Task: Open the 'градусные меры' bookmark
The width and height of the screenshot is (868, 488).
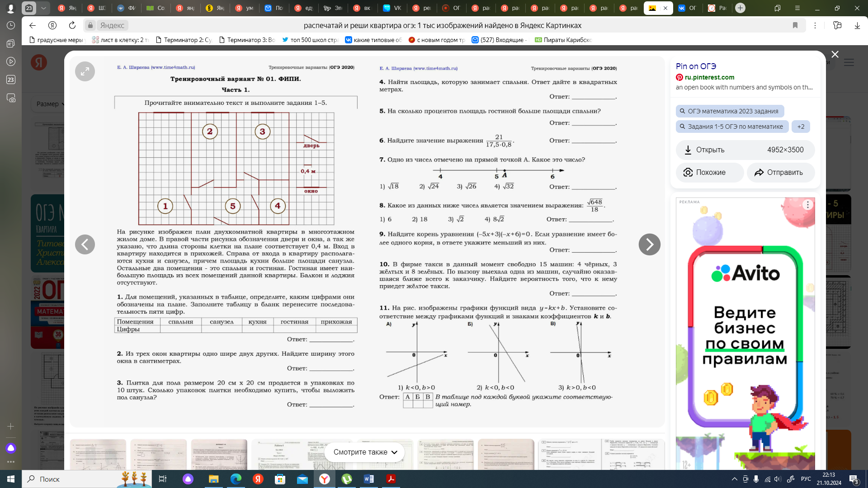Action: [57, 40]
